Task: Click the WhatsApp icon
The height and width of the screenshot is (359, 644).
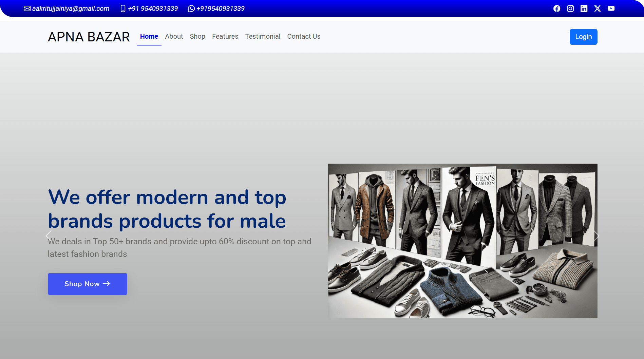Action: pos(191,8)
